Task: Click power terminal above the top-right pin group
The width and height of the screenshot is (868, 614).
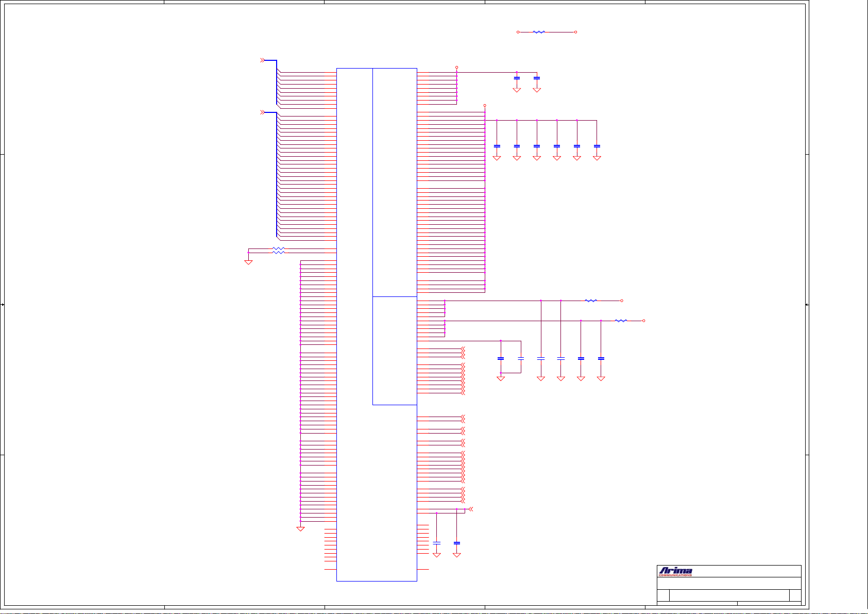Action: [456, 68]
